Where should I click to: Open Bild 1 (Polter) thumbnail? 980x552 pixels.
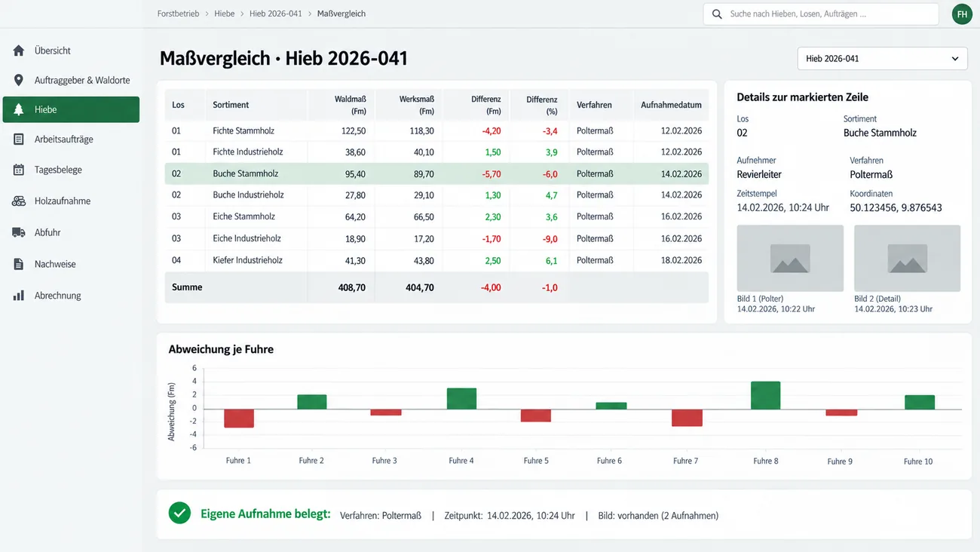pos(790,258)
